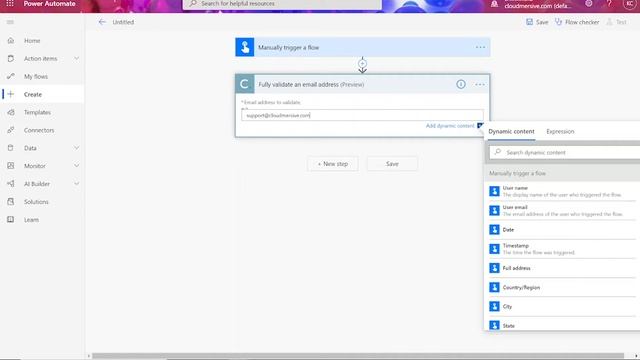Insert User email dynamic content
This screenshot has height=360, width=640.
point(562,211)
